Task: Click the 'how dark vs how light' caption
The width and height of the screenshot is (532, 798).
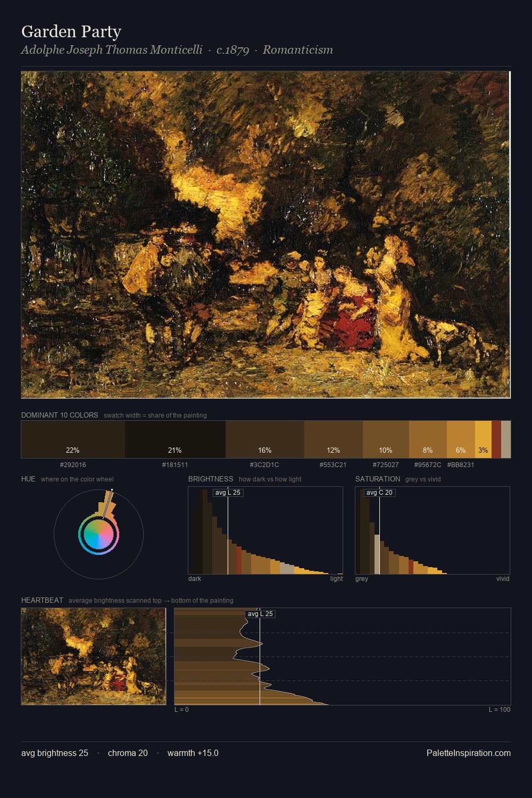Action: (270, 479)
